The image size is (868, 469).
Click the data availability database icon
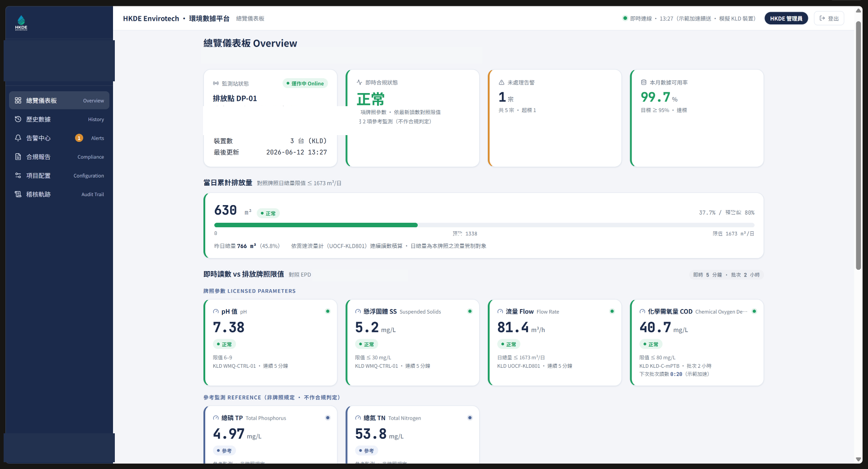point(644,82)
